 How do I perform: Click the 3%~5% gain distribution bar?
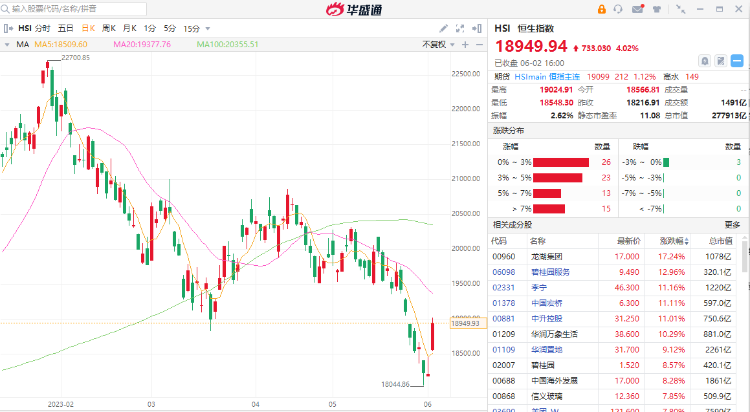[557, 178]
